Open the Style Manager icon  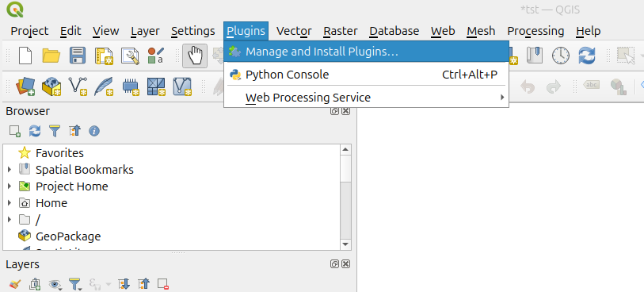click(x=156, y=56)
